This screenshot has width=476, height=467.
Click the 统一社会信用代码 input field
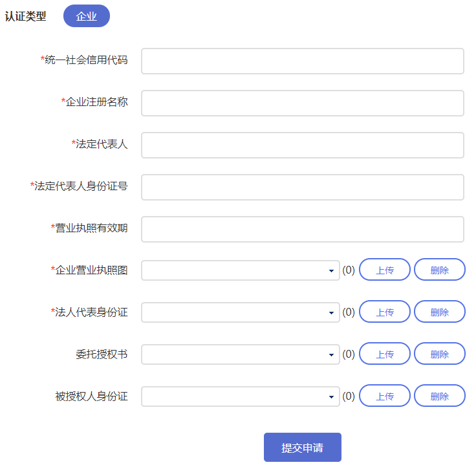[302, 61]
